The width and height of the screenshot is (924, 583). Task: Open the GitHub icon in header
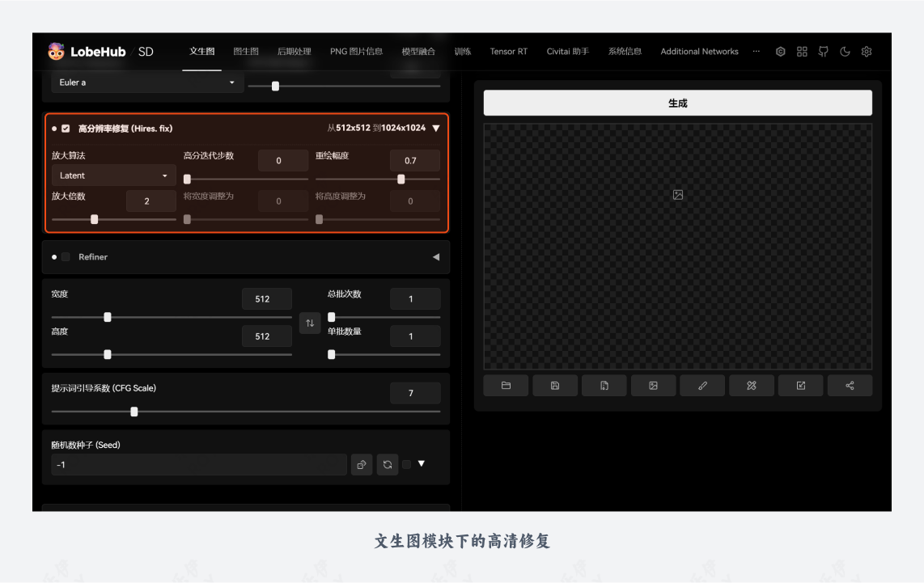click(x=823, y=51)
